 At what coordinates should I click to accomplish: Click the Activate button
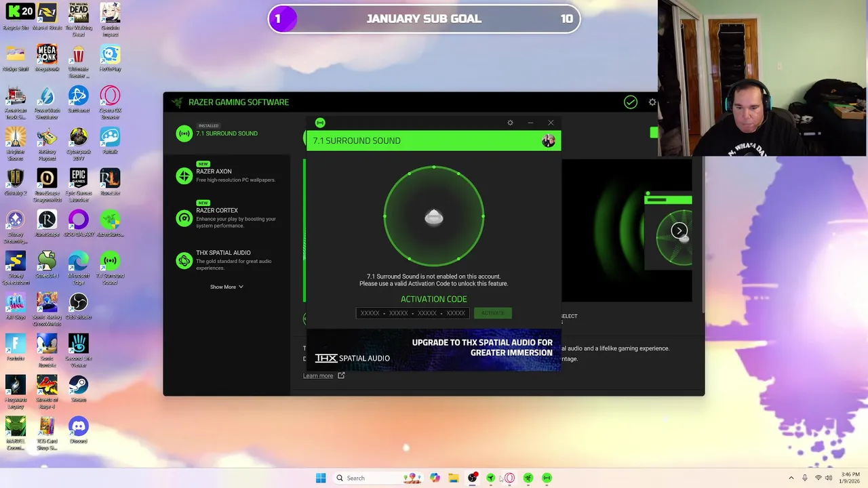click(493, 313)
